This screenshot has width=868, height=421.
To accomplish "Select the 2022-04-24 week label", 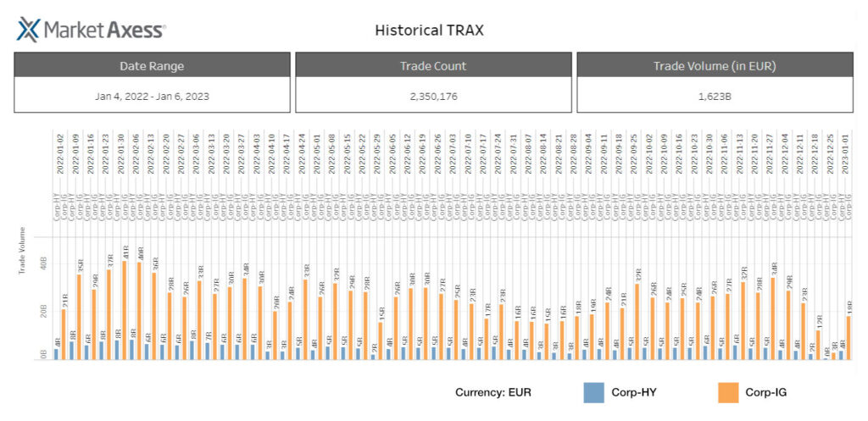I will click(x=303, y=153).
